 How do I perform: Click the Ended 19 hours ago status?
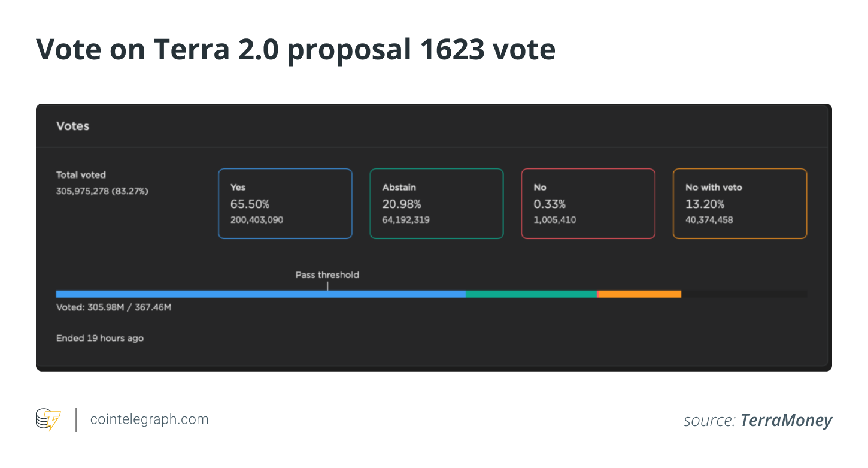pos(100,338)
